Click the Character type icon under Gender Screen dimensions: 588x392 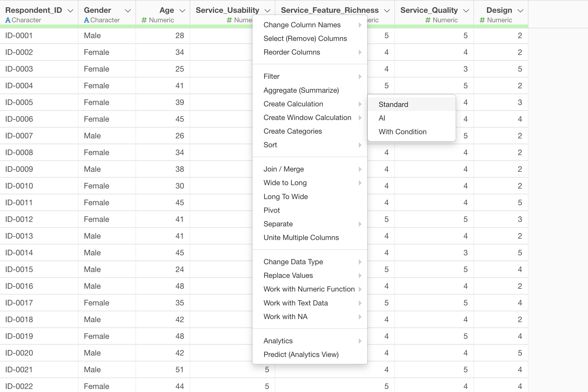87,20
